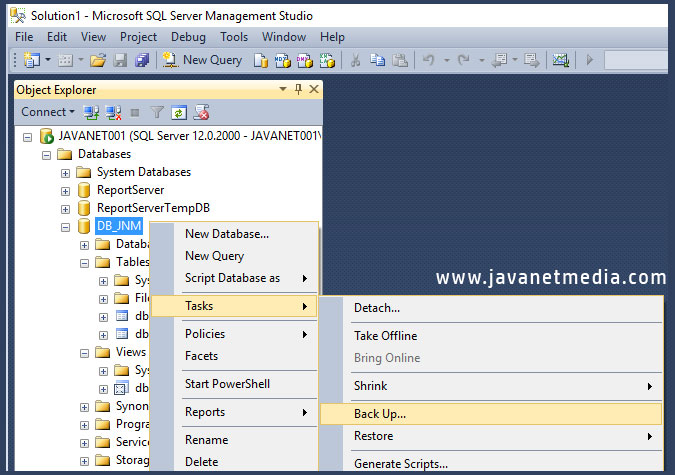This screenshot has width=675, height=475.
Task: Collapse the Databases folder node
Action: [x=46, y=155]
